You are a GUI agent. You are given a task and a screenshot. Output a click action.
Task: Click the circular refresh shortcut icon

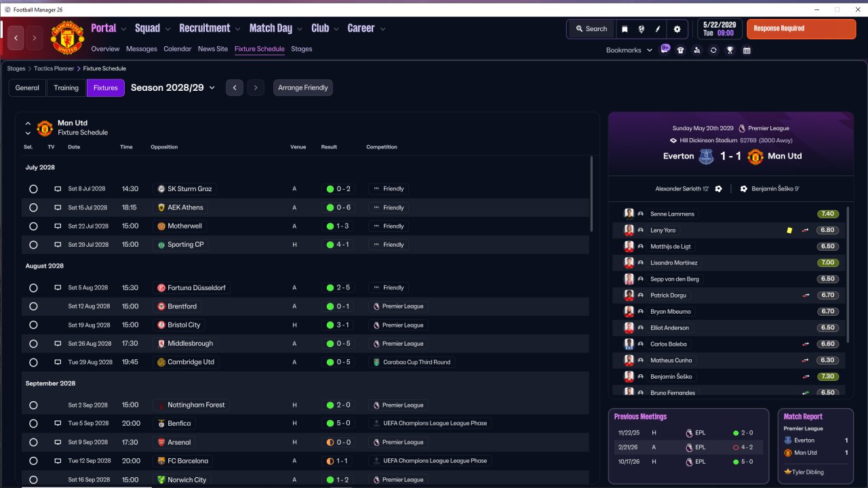point(713,50)
